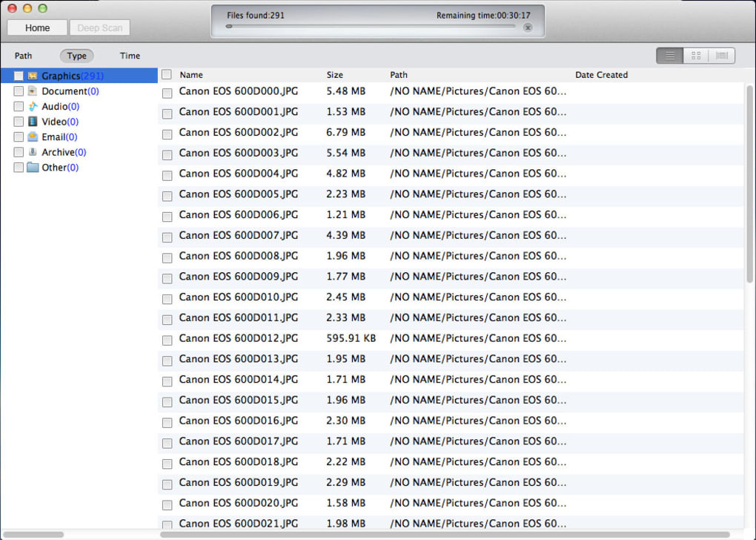Click the horizontal scrollbar under file list
The height and width of the screenshot is (540, 756).
pos(445,534)
